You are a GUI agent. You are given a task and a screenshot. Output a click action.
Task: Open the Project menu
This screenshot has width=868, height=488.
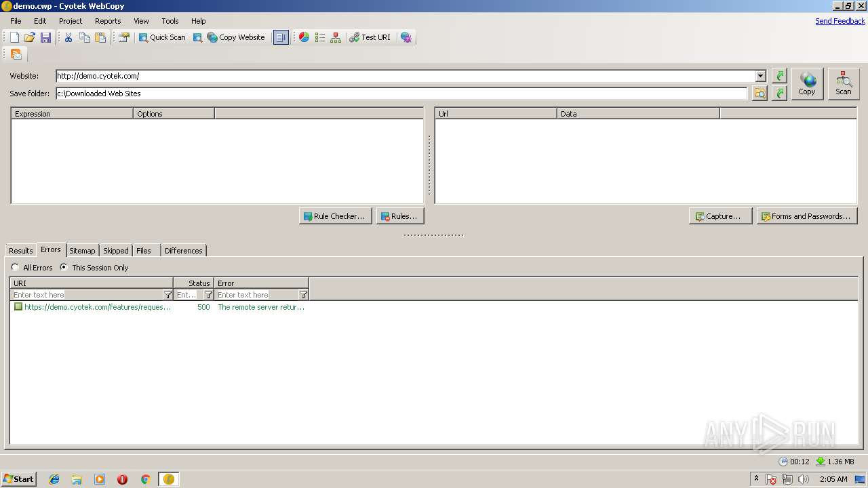71,21
